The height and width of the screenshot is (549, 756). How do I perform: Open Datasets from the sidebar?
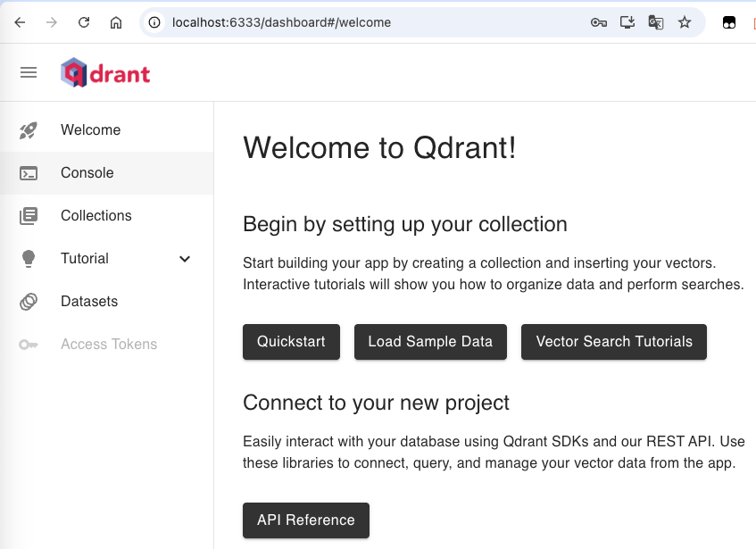(106, 302)
